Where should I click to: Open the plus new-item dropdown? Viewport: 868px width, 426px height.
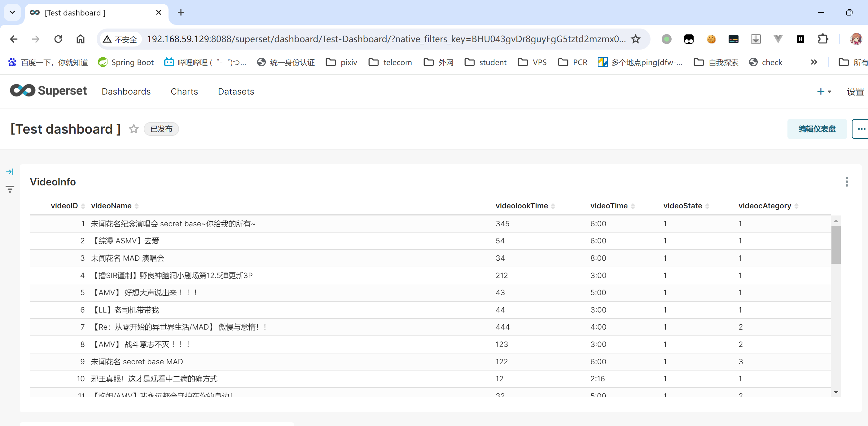tap(824, 91)
